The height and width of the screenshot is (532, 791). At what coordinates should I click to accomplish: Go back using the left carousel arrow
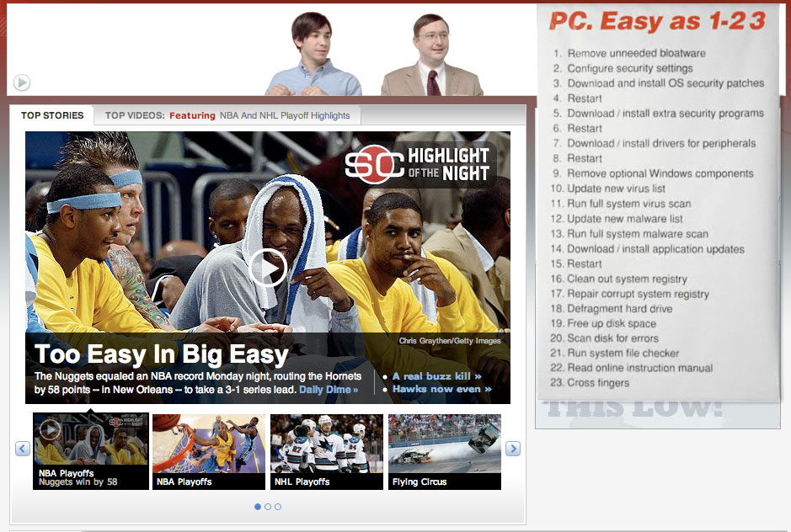pos(22,450)
